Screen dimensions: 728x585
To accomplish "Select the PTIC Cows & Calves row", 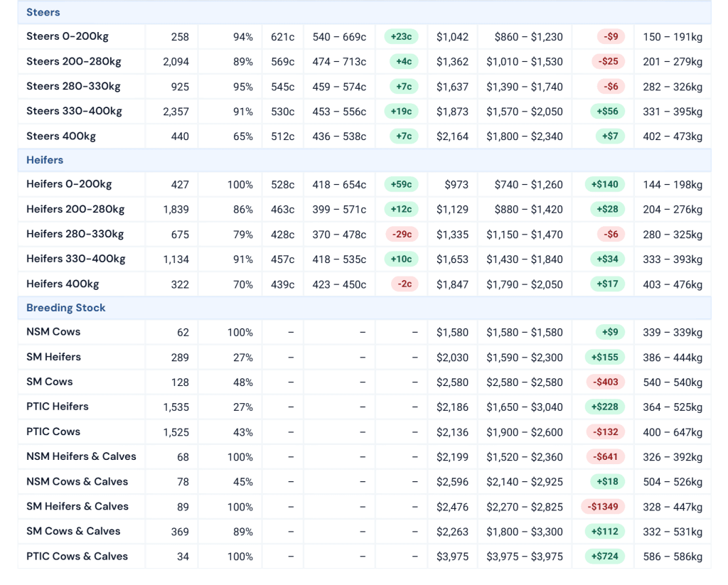I will (x=365, y=557).
